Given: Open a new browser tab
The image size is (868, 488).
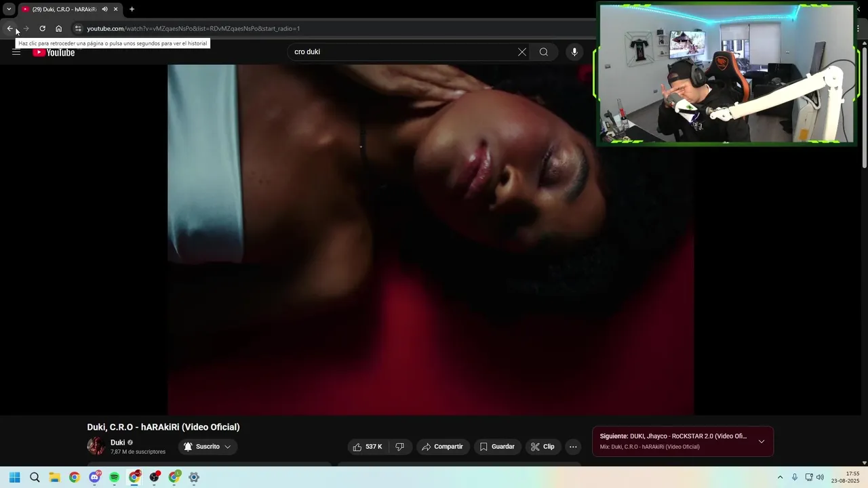Looking at the screenshot, I should 132,9.
